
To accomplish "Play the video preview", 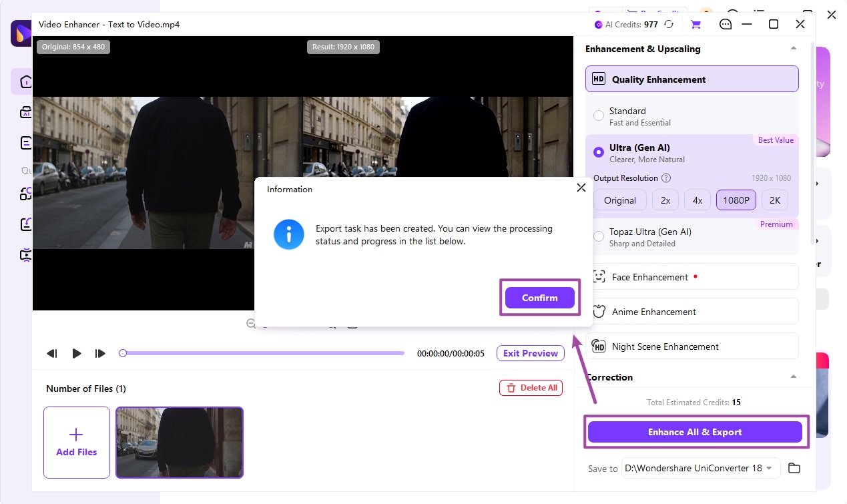I will [77, 353].
